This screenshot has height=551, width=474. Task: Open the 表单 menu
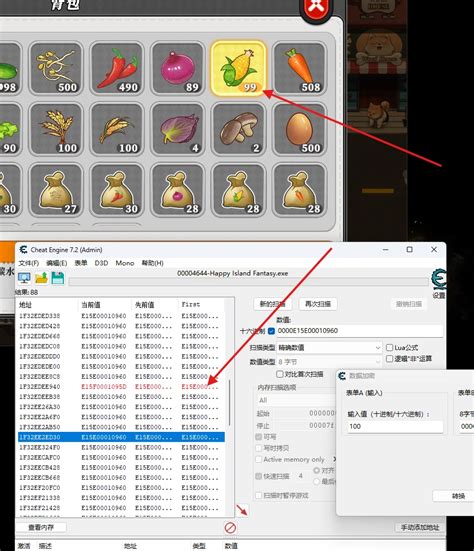click(81, 263)
